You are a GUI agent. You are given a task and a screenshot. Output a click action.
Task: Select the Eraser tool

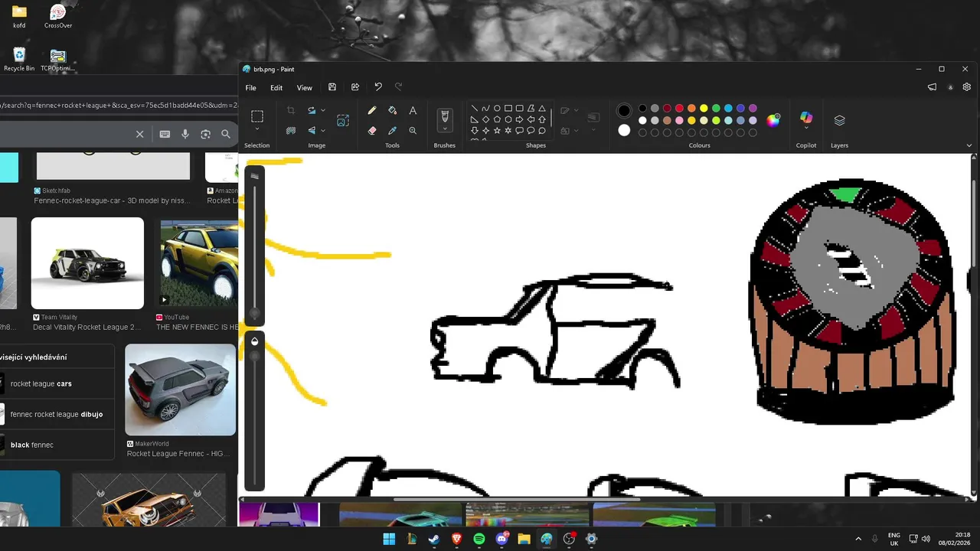coord(372,131)
